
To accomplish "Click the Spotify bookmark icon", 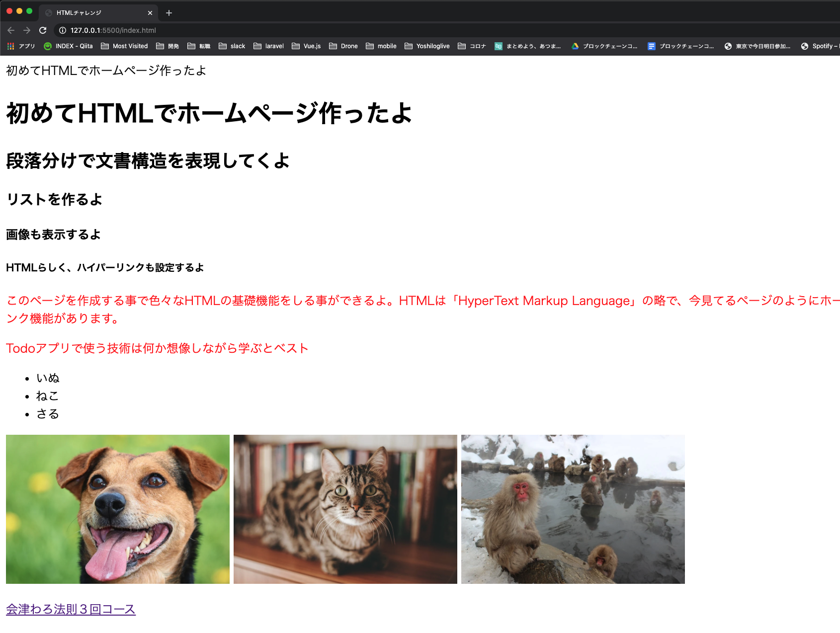I will [804, 46].
